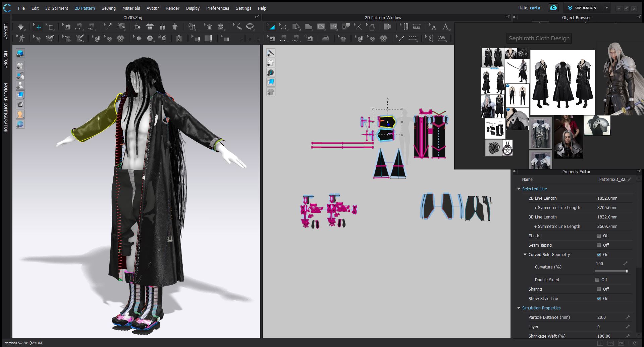The image size is (644, 347).
Task: Expand the last 3D toolbar overflow chevron
Action: (x=258, y=39)
